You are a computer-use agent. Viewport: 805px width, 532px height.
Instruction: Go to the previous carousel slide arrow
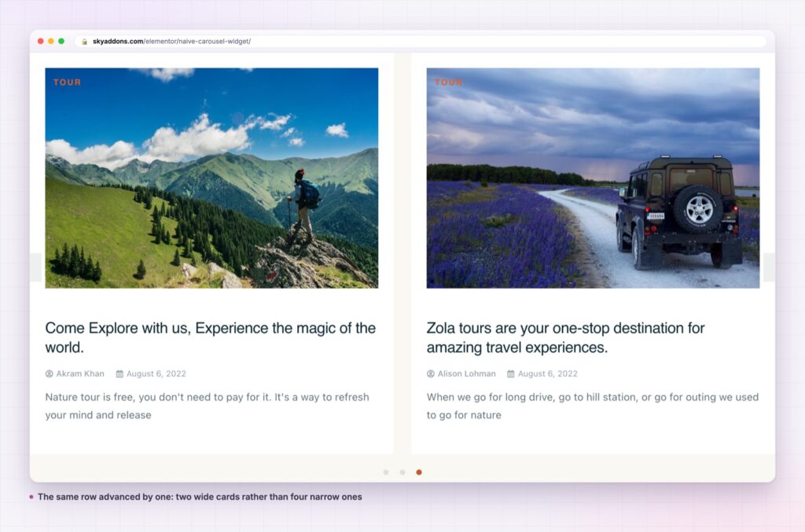(x=36, y=267)
